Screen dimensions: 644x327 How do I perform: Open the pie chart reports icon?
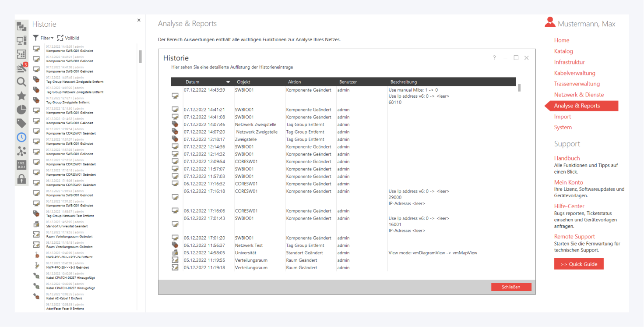21,110
